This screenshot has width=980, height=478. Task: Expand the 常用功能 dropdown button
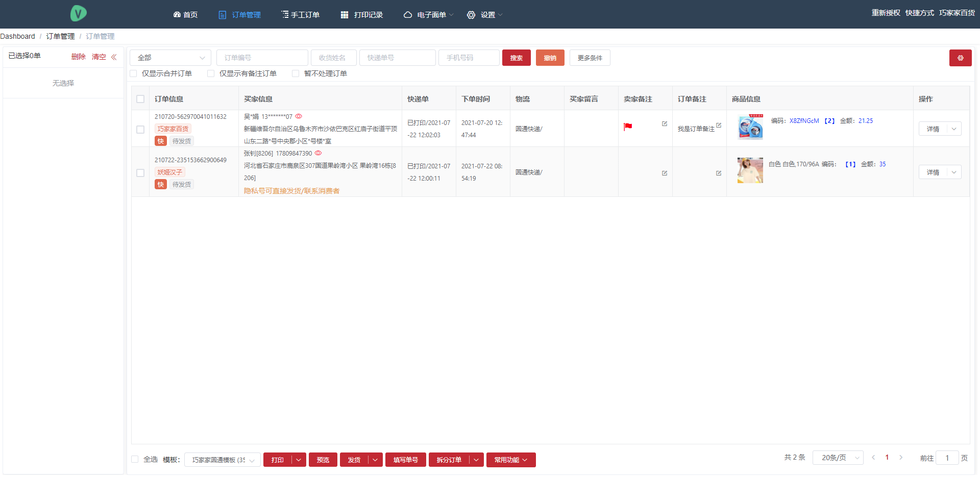[x=510, y=460]
